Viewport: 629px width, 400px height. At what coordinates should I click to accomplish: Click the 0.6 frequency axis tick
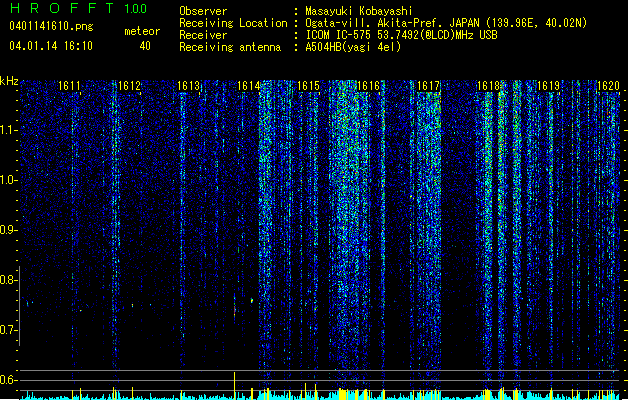9,380
